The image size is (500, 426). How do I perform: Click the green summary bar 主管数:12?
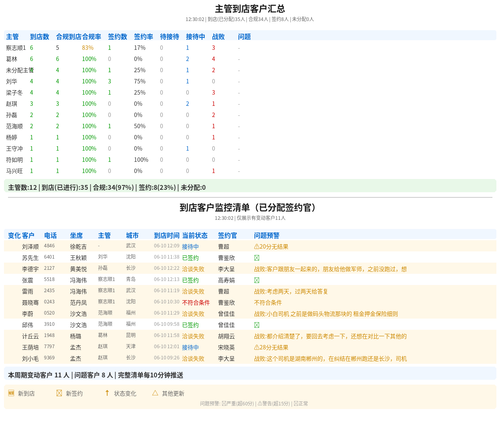pos(250,187)
